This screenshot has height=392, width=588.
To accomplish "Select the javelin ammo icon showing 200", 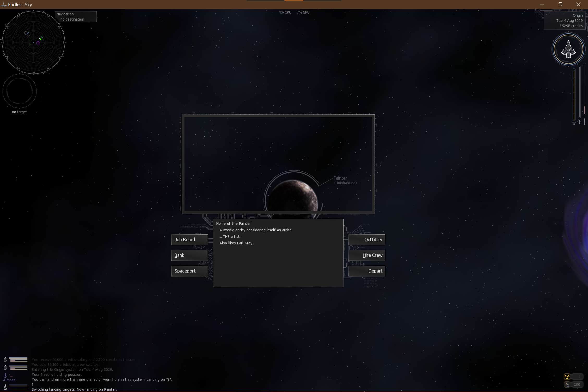I will click(x=567, y=384).
